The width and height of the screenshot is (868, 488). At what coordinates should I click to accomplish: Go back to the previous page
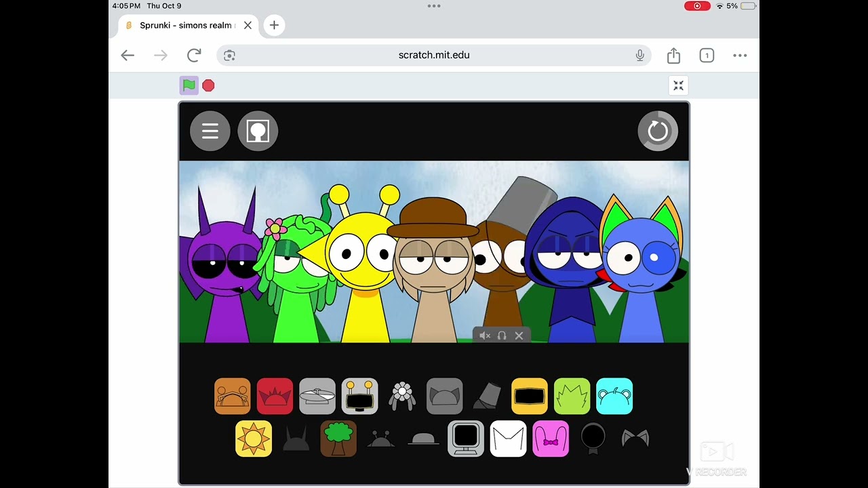point(127,56)
